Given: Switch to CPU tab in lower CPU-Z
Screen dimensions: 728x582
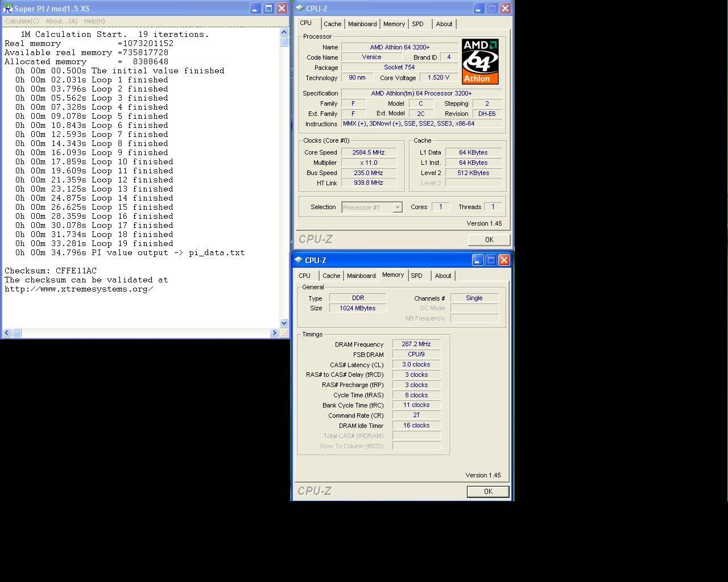Looking at the screenshot, I should 305,276.
